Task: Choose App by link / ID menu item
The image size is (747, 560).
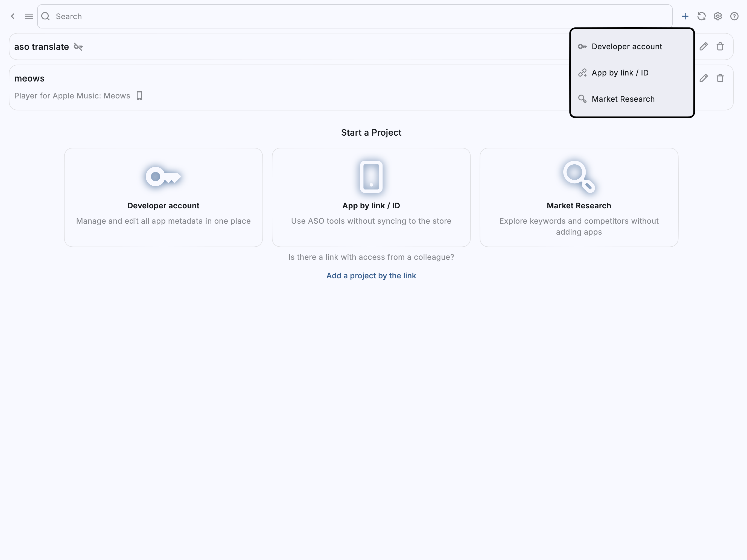Action: (x=620, y=73)
